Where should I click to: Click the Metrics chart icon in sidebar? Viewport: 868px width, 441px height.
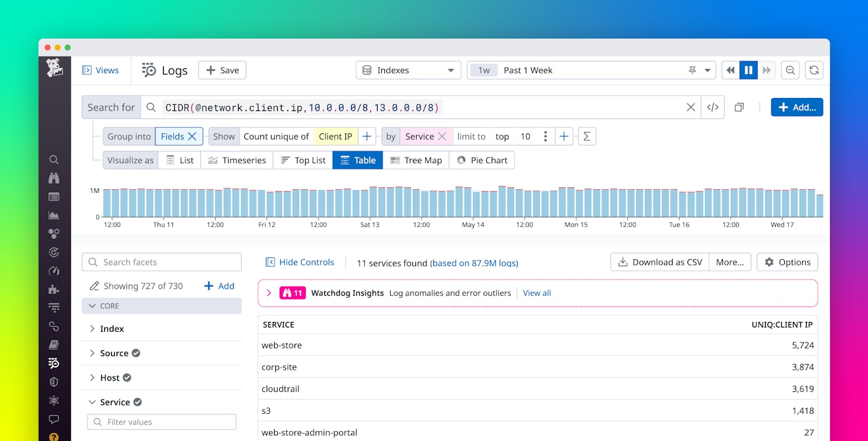tap(54, 215)
